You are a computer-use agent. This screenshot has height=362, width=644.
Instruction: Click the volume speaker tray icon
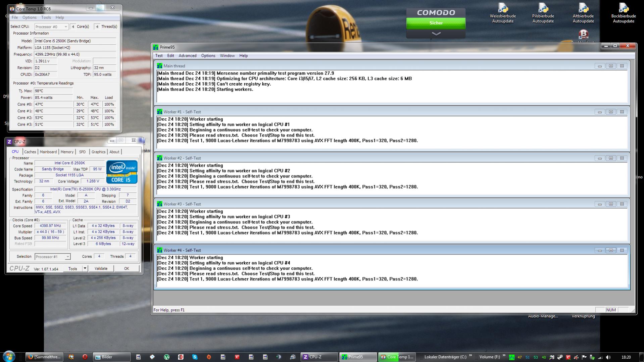(608, 357)
